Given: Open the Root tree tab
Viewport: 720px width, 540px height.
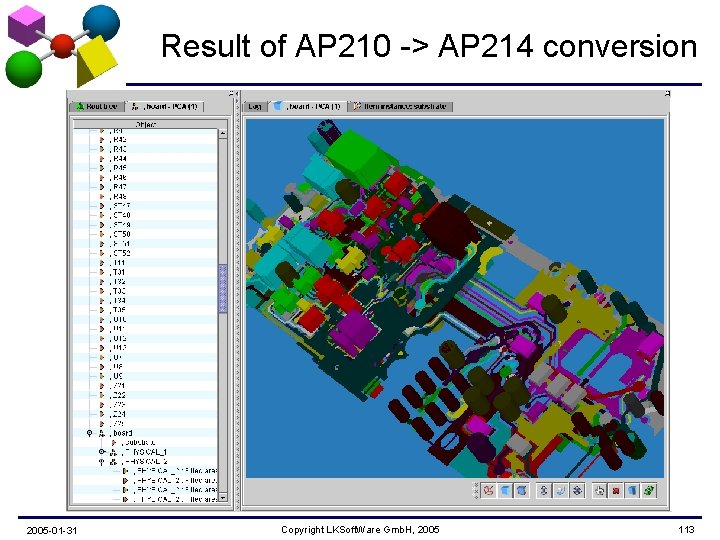Looking at the screenshot, I should (97, 106).
